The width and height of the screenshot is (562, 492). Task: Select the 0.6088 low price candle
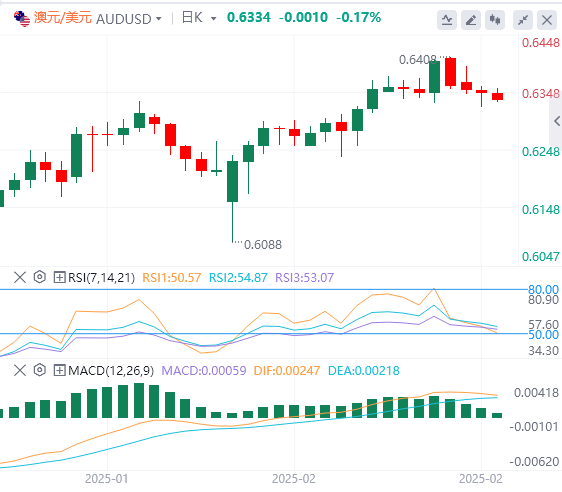tap(232, 181)
